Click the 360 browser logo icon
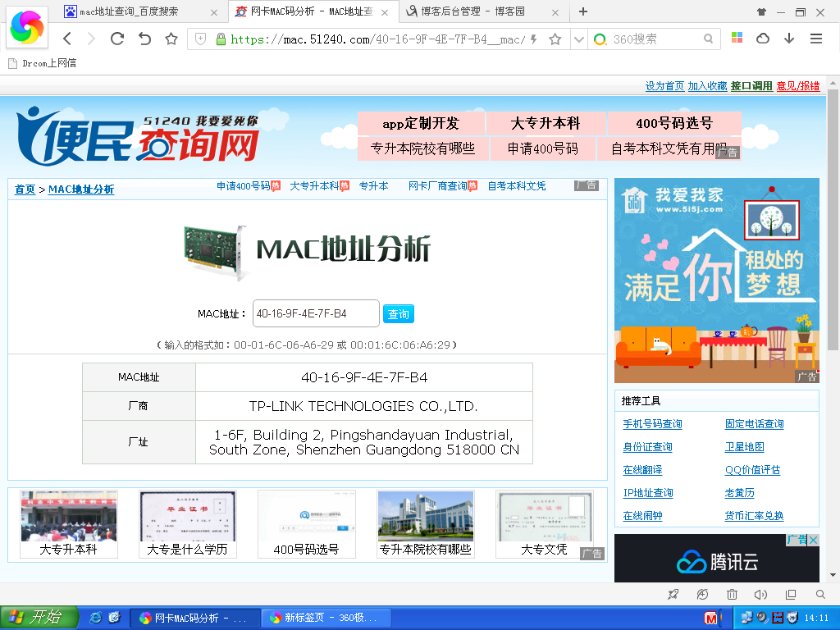The width and height of the screenshot is (840, 630). pos(27,27)
